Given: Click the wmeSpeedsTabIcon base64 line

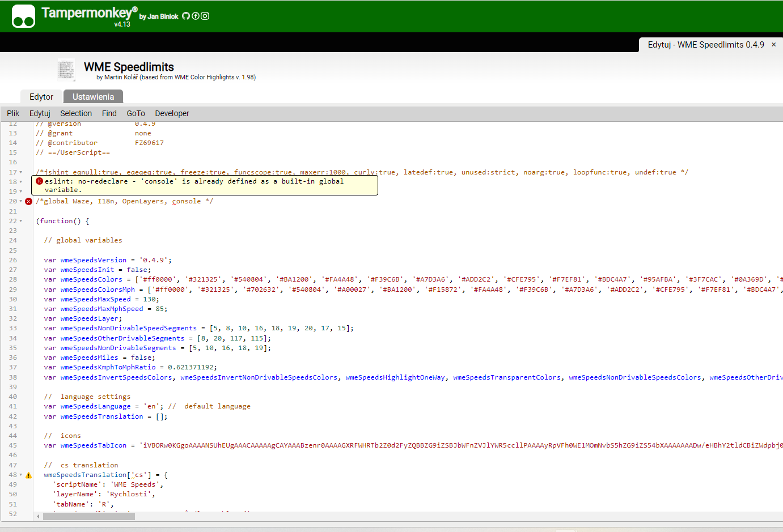Looking at the screenshot, I should click(413, 445).
